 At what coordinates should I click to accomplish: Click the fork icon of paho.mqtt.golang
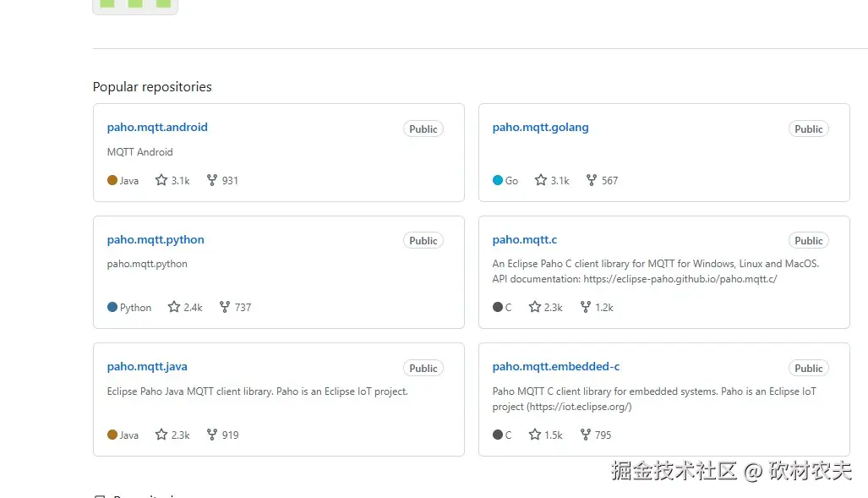pyautogui.click(x=592, y=180)
